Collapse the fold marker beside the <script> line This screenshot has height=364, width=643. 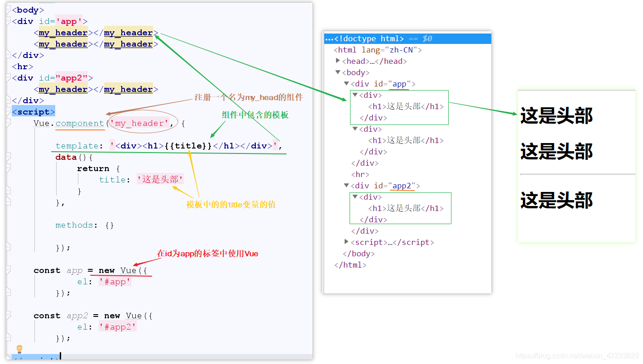point(9,112)
